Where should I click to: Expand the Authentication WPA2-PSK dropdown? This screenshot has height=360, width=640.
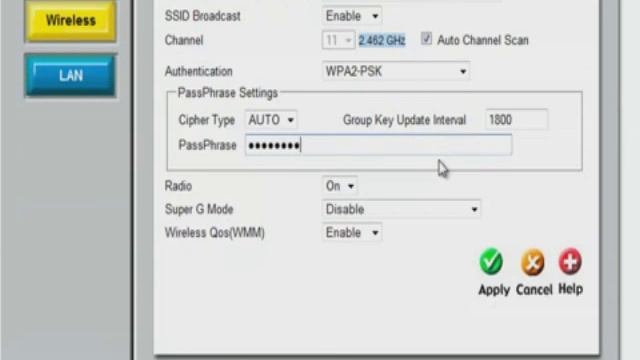click(396, 71)
